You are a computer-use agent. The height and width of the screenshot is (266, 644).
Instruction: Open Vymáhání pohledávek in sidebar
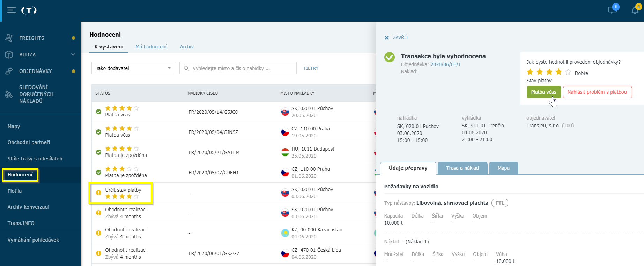(x=34, y=240)
